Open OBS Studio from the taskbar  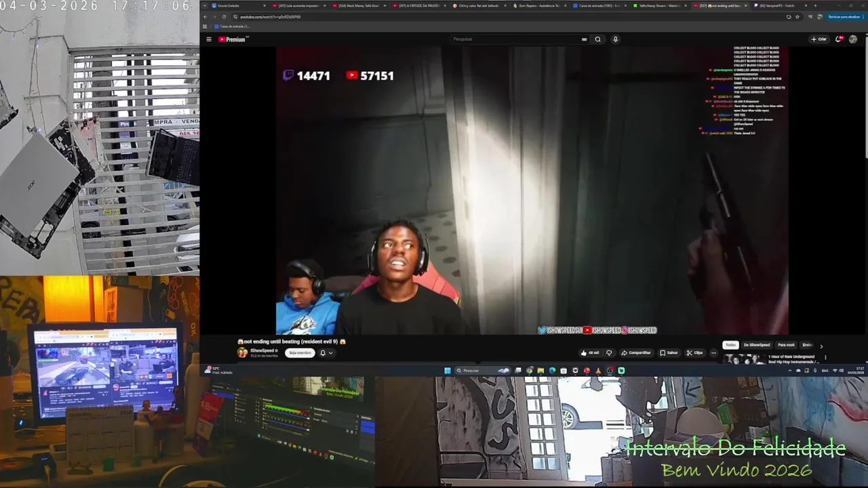[x=610, y=370]
